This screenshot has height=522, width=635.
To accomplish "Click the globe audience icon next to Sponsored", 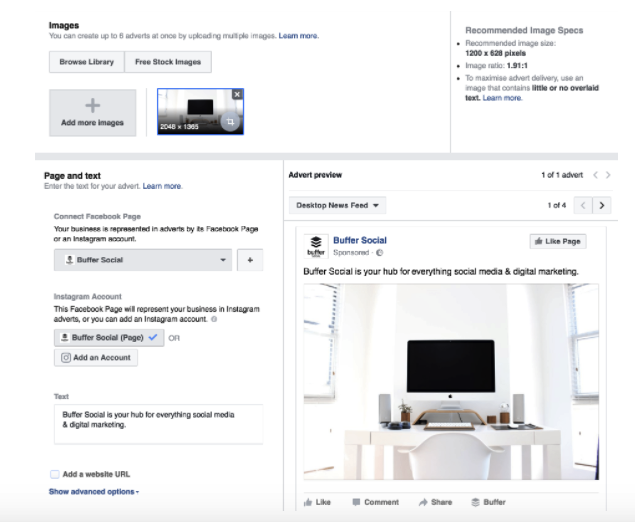I will pos(379,253).
